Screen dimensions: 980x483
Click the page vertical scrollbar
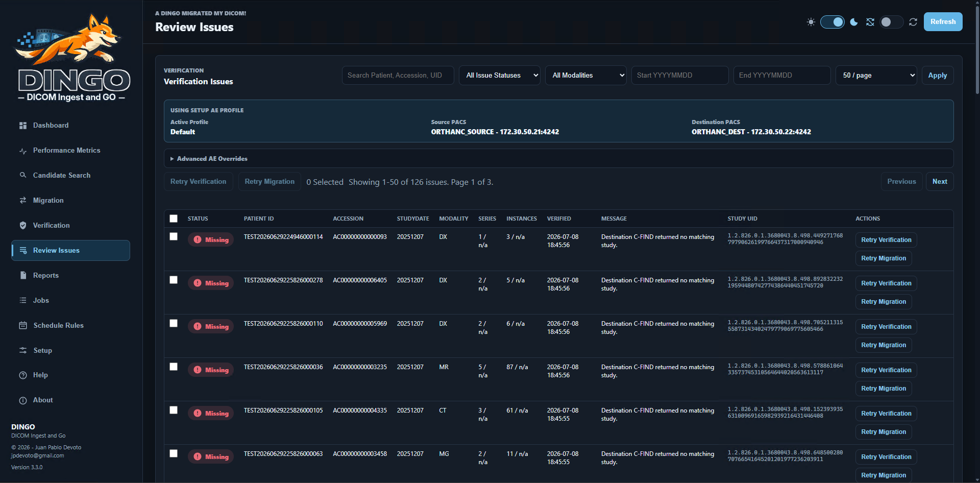pyautogui.click(x=977, y=51)
